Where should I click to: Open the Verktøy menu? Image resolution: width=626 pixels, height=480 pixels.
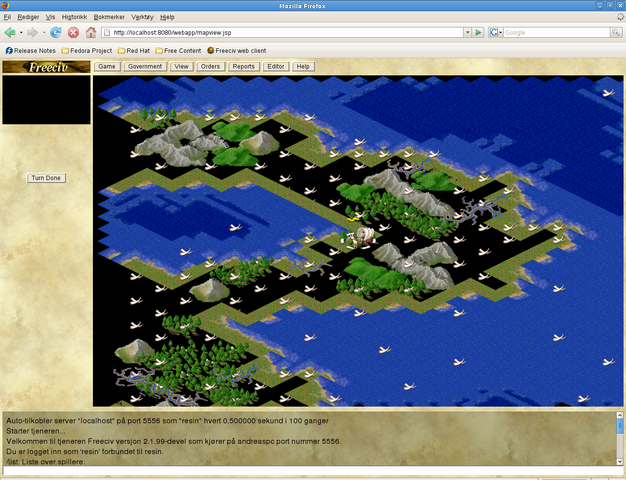click(142, 17)
